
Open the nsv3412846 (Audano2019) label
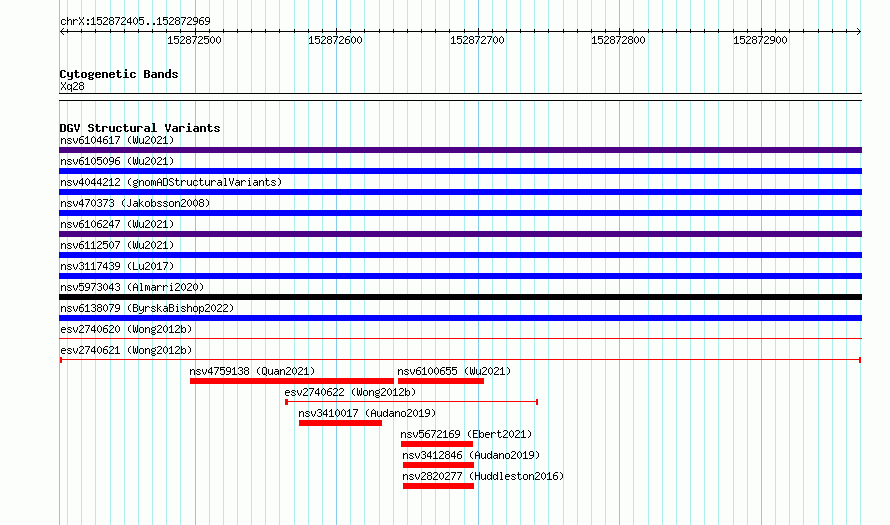471,455
